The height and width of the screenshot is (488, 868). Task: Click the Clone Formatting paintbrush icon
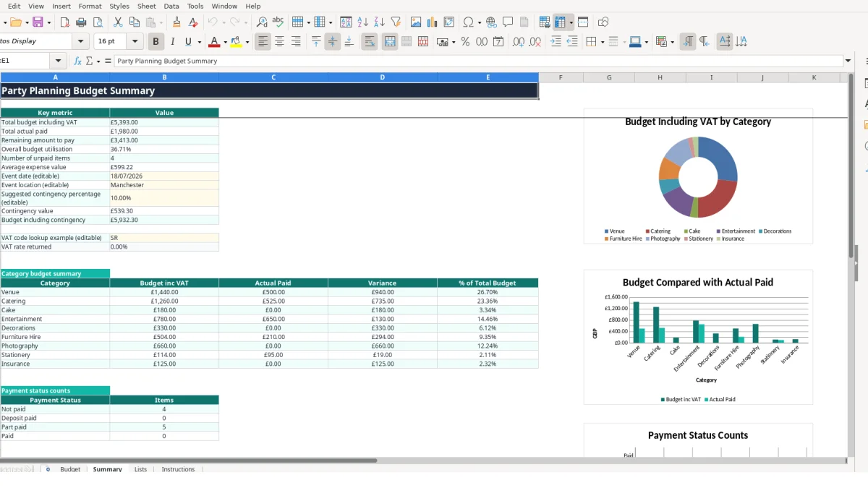click(x=176, y=22)
